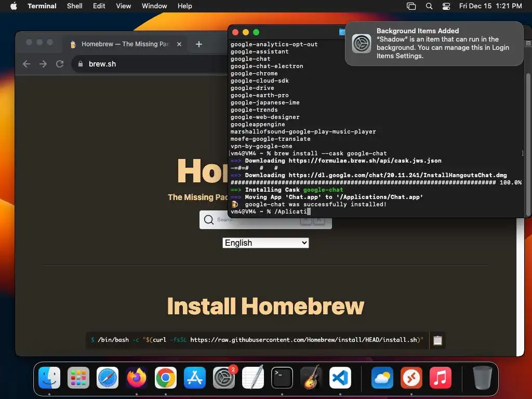Click the 'vpn-by-google-one' Terminal line
532x399 pixels.
pyautogui.click(x=261, y=146)
